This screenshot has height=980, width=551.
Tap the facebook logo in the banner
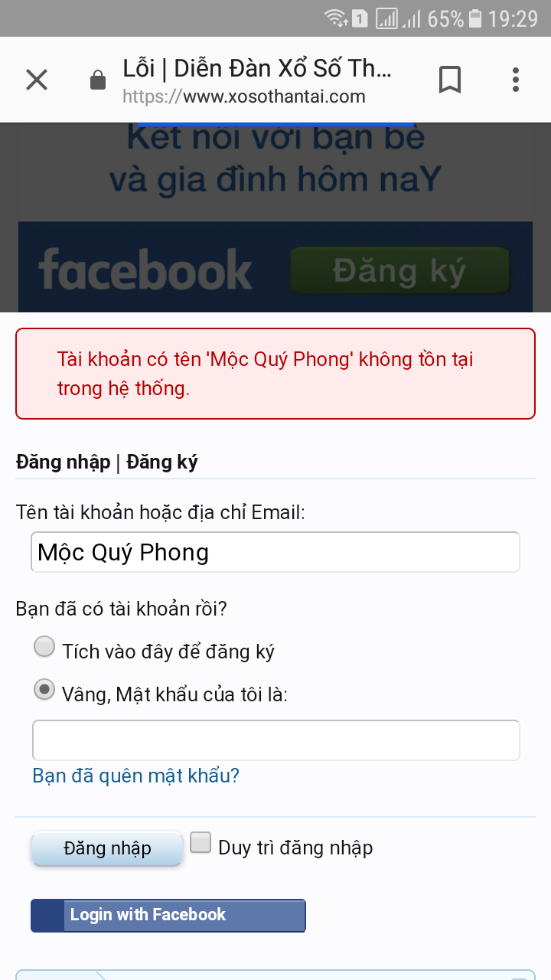pos(145,269)
